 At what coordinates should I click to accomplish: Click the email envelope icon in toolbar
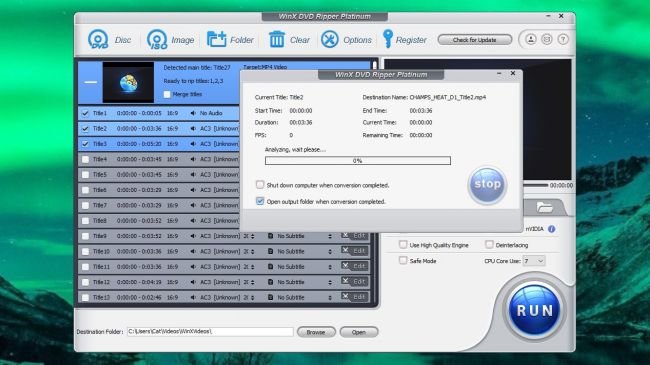547,39
